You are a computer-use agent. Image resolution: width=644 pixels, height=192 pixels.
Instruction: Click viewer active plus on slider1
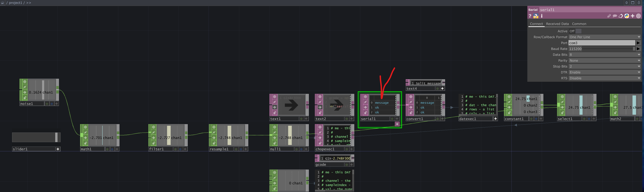(58, 149)
